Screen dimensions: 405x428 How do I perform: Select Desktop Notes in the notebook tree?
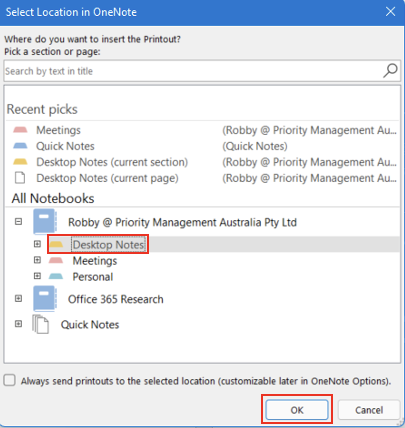tap(109, 244)
